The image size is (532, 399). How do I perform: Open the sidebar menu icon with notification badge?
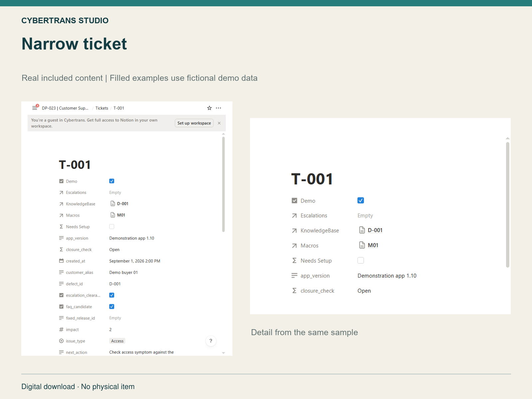[x=35, y=108]
